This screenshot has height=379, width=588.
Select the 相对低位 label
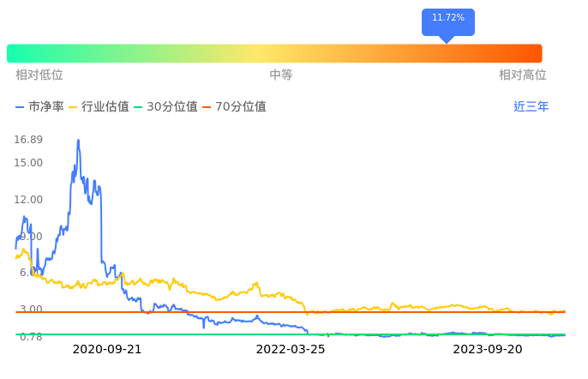pos(39,75)
